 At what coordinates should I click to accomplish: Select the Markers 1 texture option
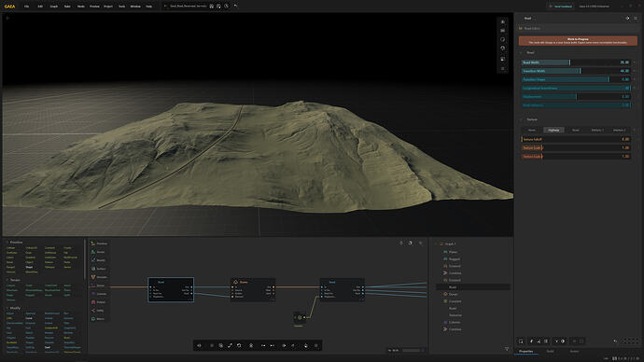click(x=597, y=130)
